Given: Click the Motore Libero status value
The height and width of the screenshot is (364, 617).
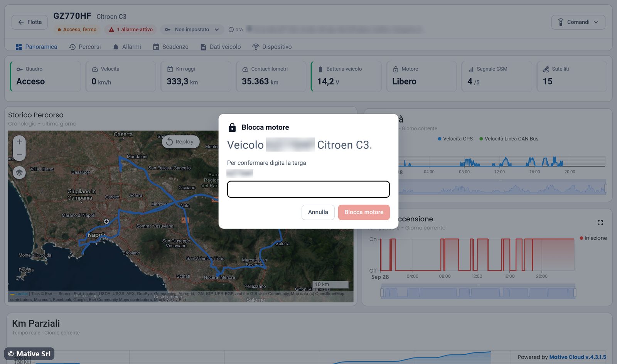Looking at the screenshot, I should coord(404,82).
